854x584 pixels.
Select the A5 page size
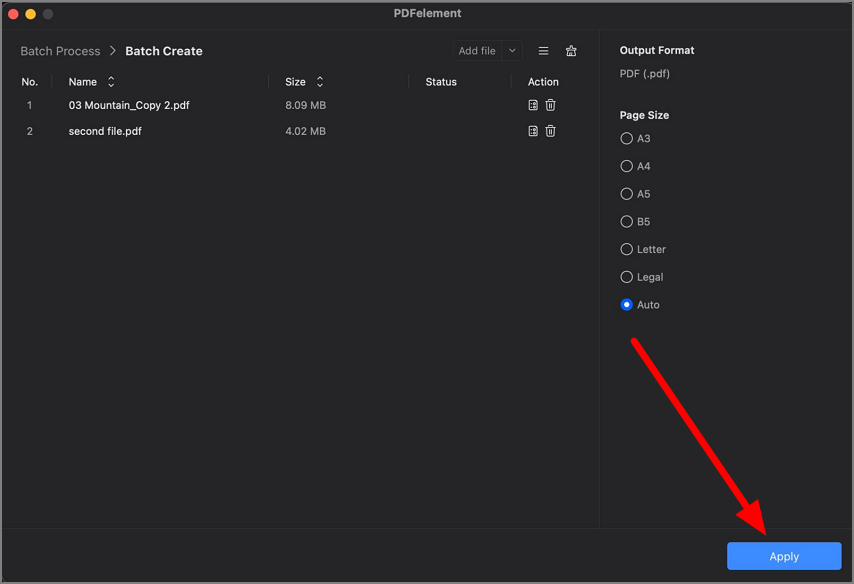click(626, 194)
